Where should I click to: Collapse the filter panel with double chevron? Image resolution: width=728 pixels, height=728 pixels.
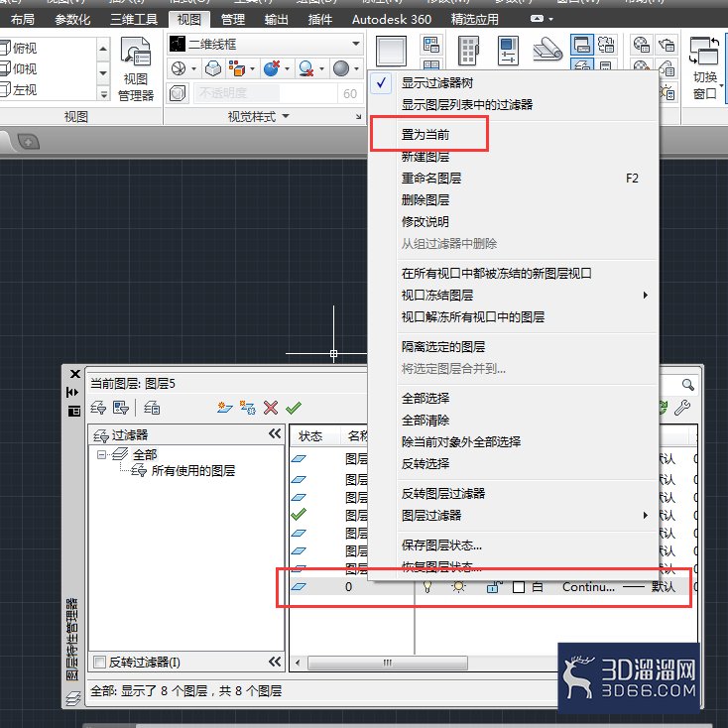275,433
